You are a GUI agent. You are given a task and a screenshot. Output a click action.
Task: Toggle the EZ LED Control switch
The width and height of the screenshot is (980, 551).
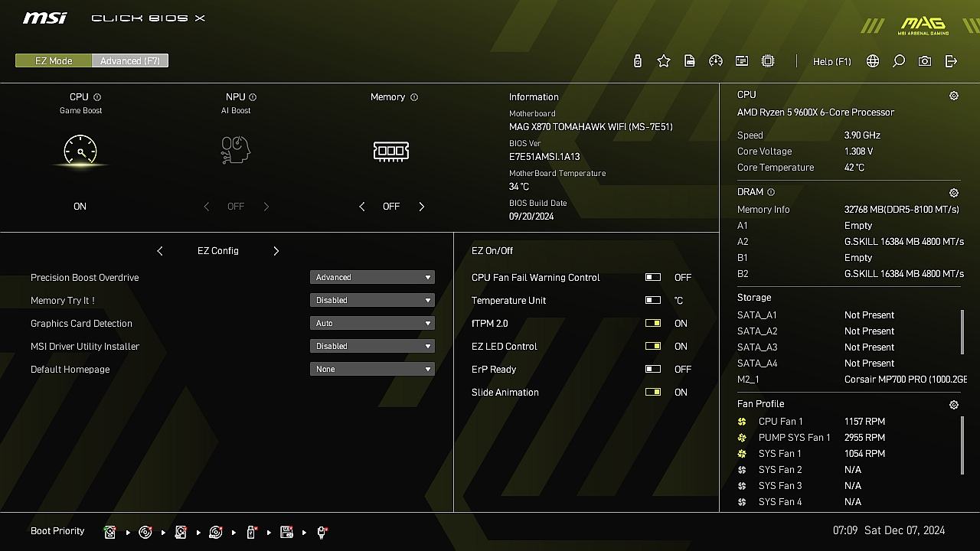point(653,347)
